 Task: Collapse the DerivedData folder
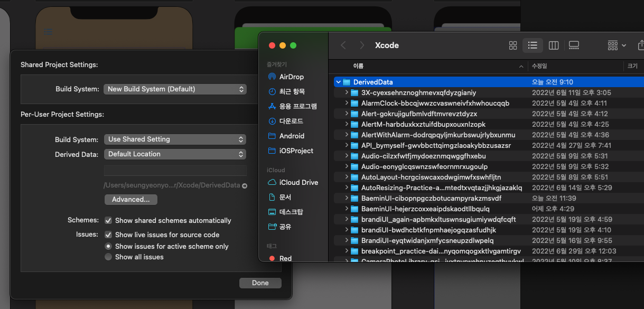[x=338, y=82]
